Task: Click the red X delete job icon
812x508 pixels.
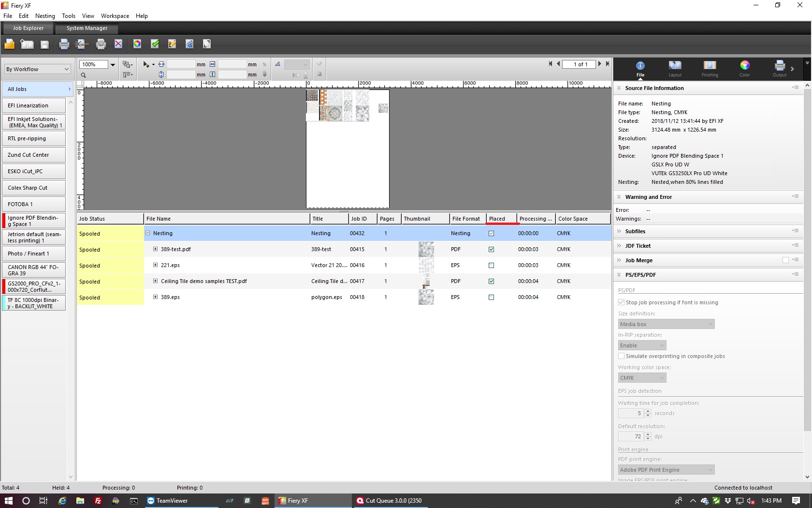Action: pyautogui.click(x=118, y=44)
